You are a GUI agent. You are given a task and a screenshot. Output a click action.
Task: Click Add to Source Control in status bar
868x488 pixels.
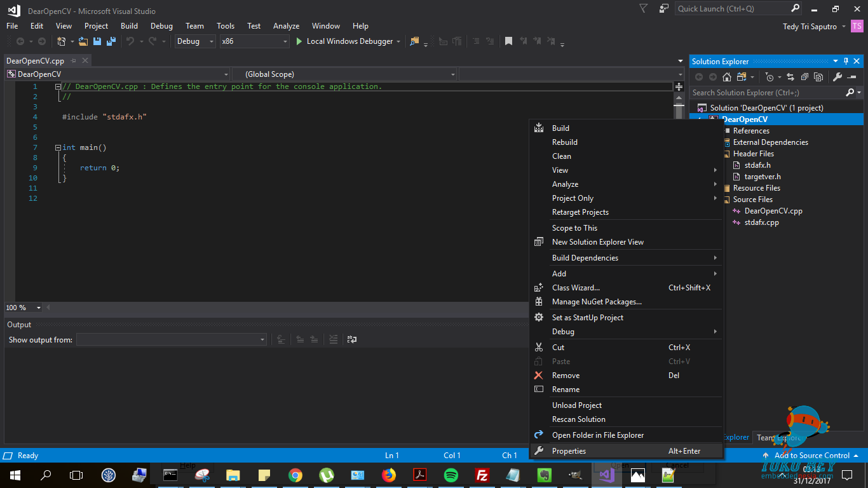tap(811, 456)
